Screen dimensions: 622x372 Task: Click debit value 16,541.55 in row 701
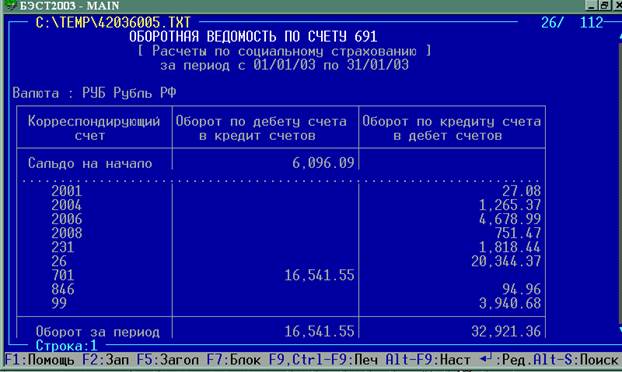click(x=319, y=275)
